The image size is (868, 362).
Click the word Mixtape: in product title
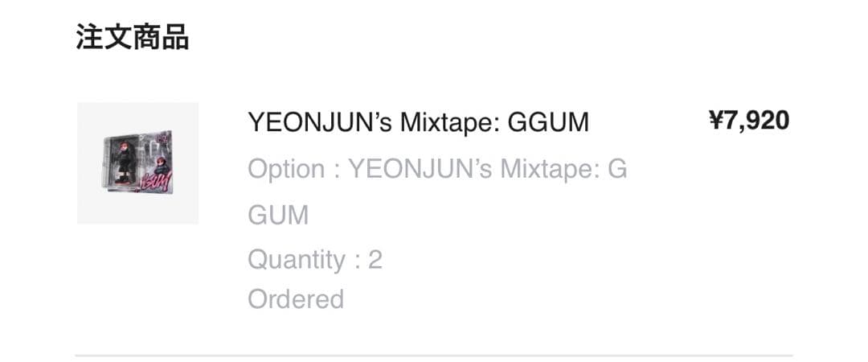(449, 122)
